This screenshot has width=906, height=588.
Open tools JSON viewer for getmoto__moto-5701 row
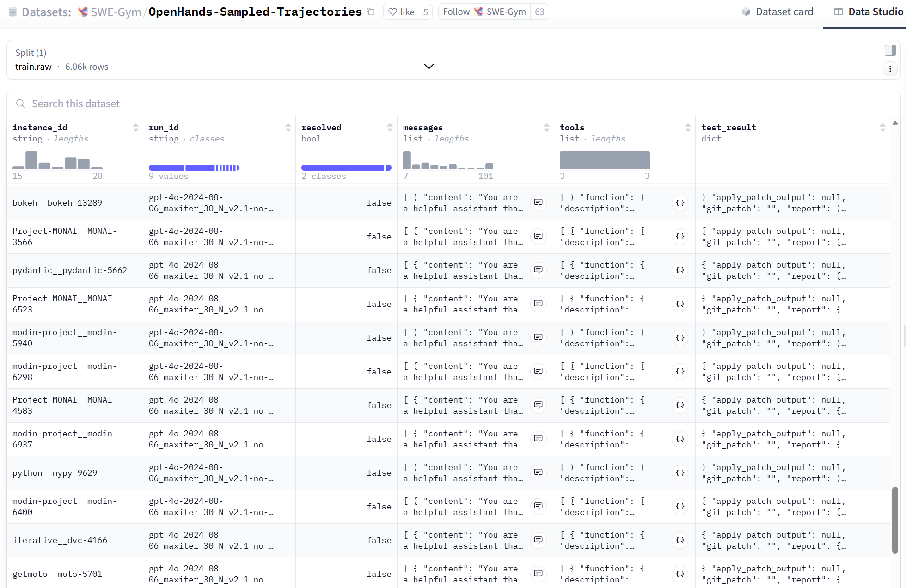pyautogui.click(x=680, y=574)
